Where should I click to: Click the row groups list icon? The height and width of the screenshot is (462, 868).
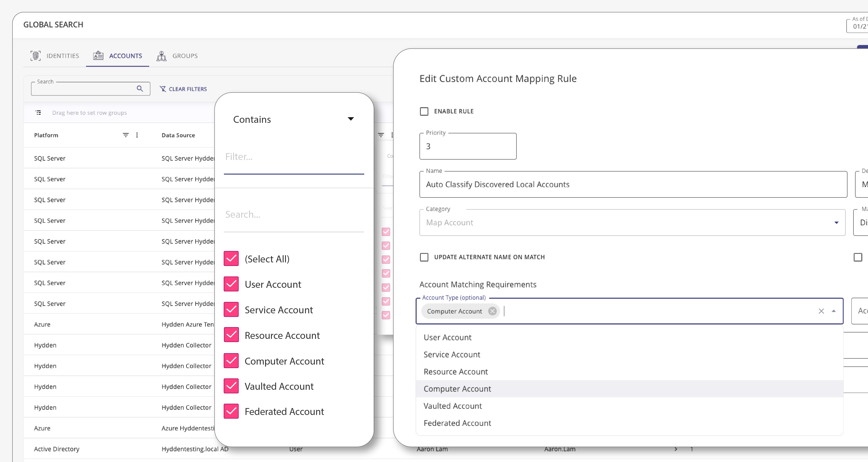38,113
